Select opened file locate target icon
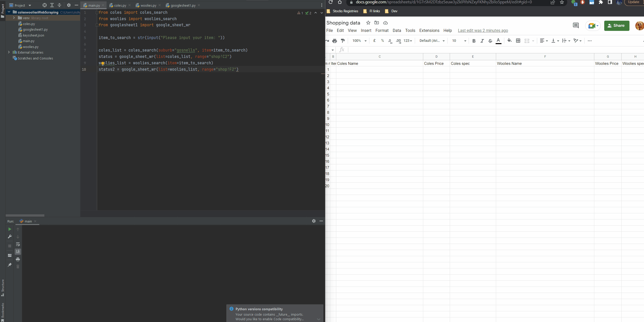The height and width of the screenshot is (322, 644). pos(45,5)
